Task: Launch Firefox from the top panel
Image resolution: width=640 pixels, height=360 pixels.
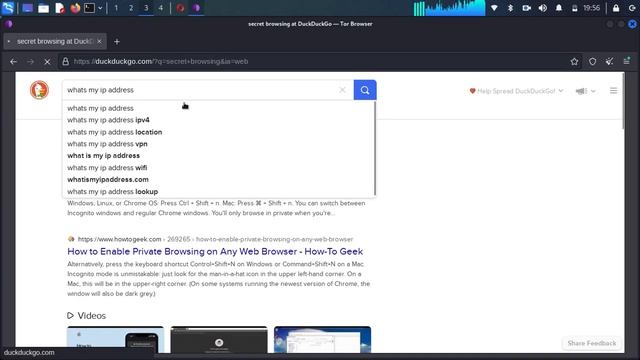Action: click(x=75, y=8)
